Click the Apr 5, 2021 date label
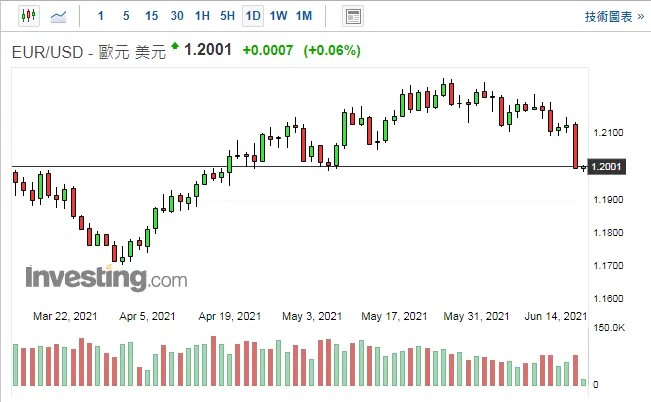The height and width of the screenshot is (402, 651). click(147, 316)
